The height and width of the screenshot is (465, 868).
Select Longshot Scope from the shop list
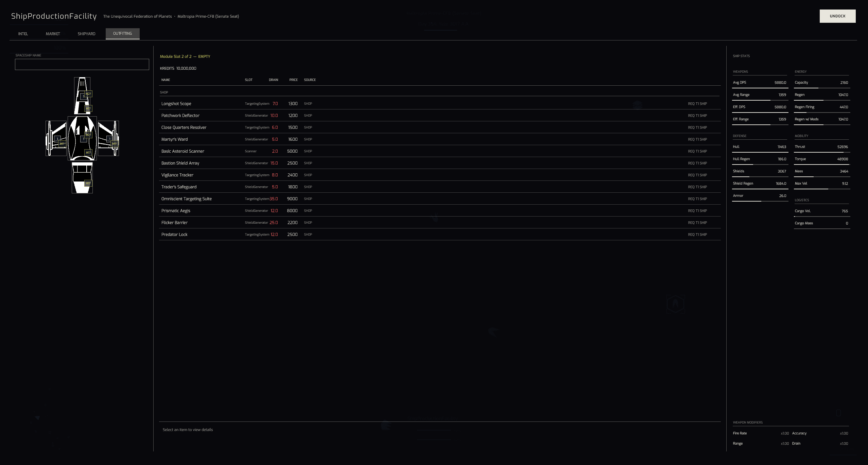(176, 104)
